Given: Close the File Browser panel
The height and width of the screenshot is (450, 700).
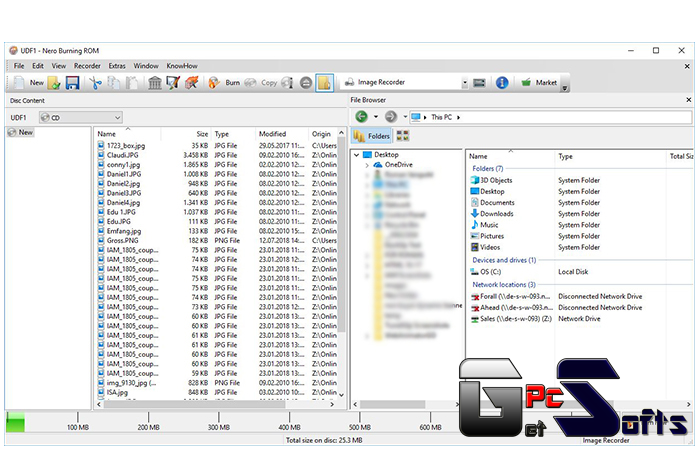Looking at the screenshot, I should (x=688, y=100).
